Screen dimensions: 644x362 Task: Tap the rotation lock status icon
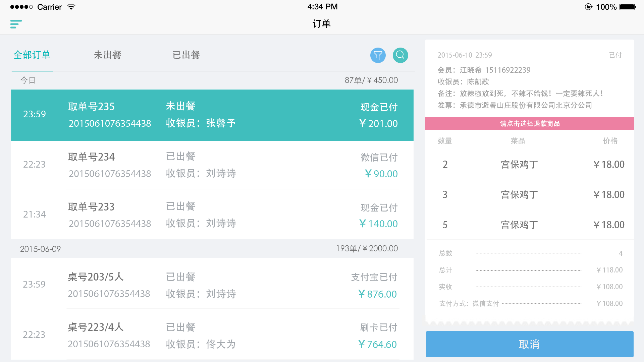click(x=588, y=7)
